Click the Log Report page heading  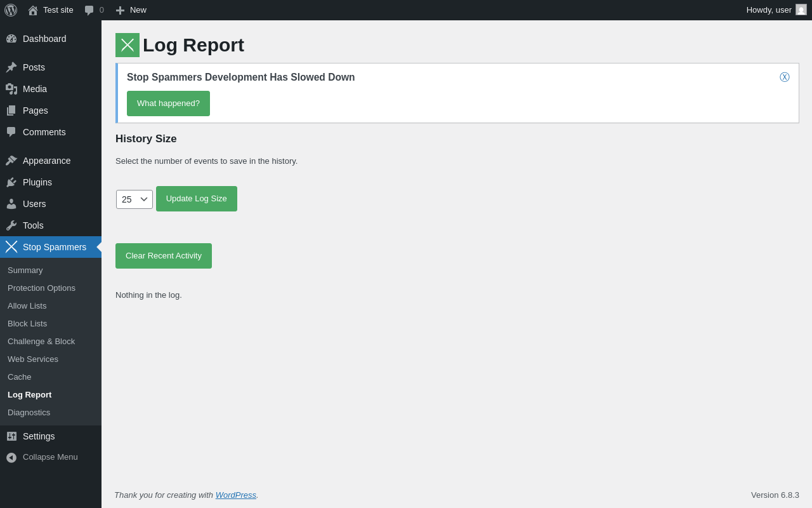(x=193, y=45)
